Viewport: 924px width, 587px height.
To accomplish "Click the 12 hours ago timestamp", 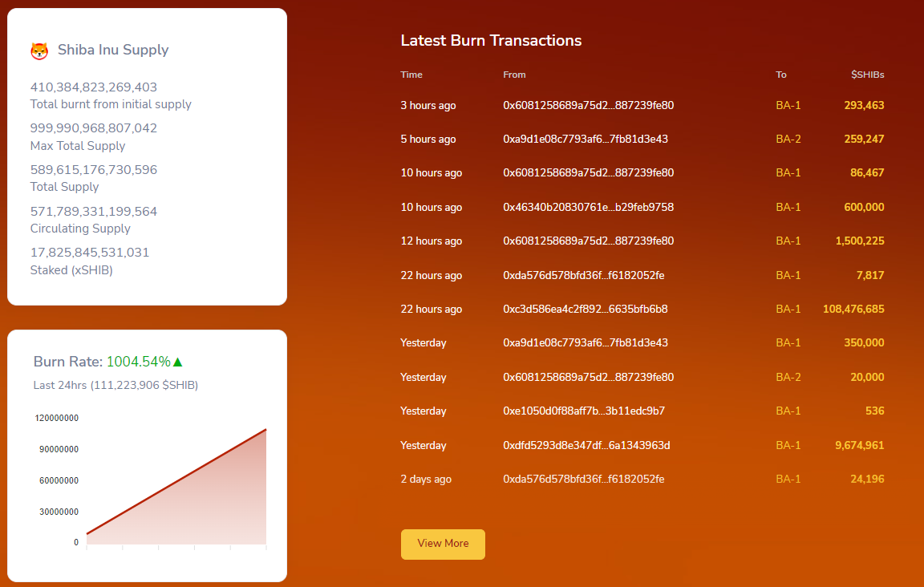I will tap(431, 241).
